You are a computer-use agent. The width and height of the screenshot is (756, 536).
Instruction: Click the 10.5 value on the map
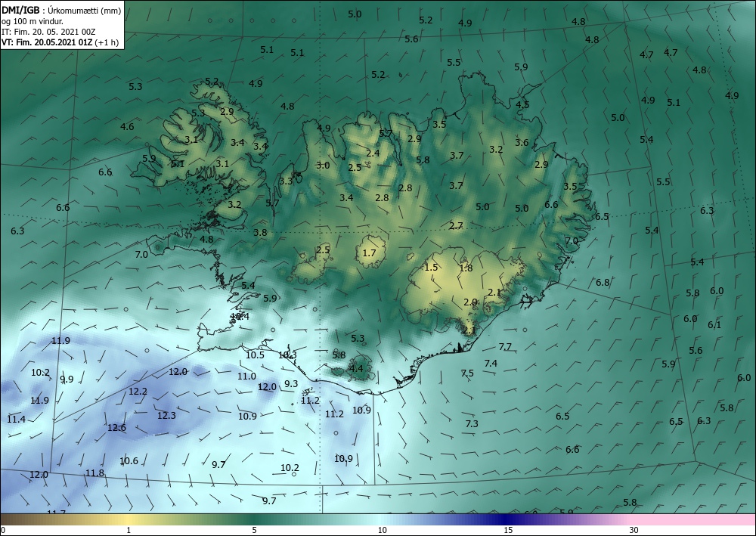tap(255, 355)
